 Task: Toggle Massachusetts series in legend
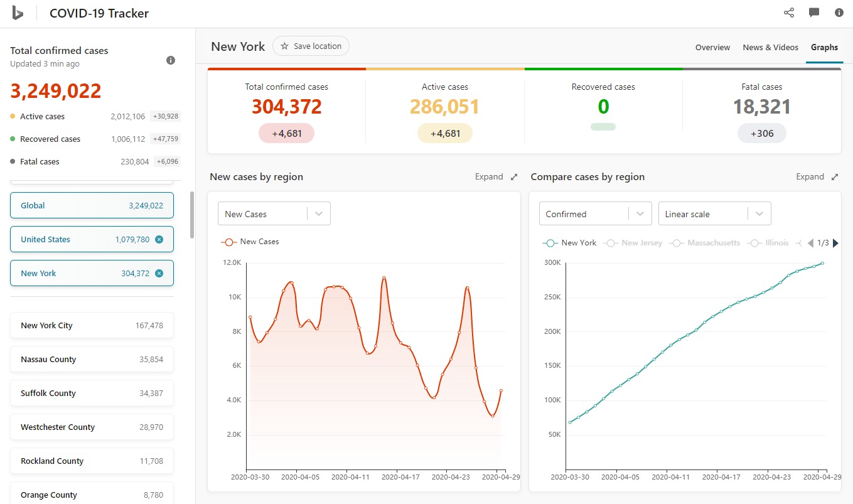[x=705, y=243]
